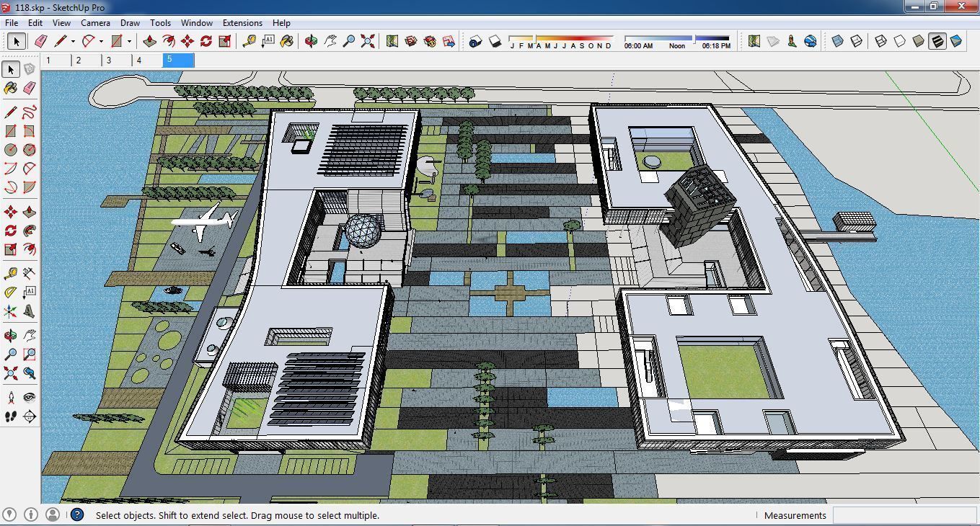Open geo-location status icon in status bar
This screenshot has width=980, height=526.
[9, 514]
